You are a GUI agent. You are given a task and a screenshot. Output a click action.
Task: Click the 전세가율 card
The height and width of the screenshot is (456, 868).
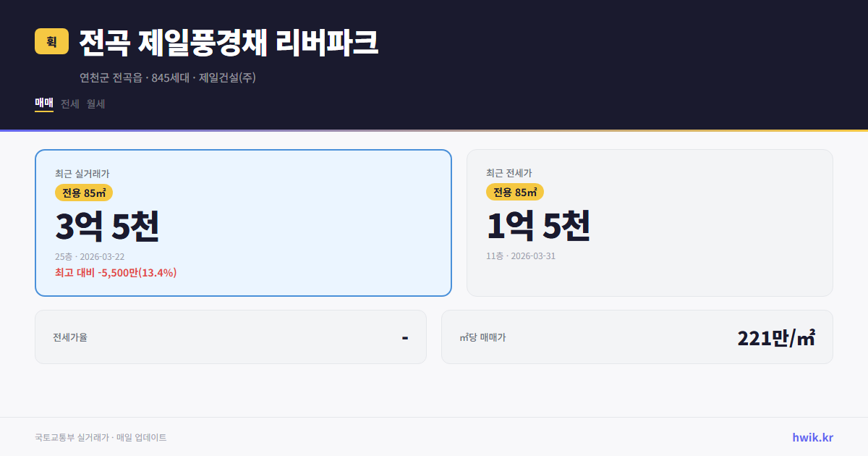pos(230,337)
